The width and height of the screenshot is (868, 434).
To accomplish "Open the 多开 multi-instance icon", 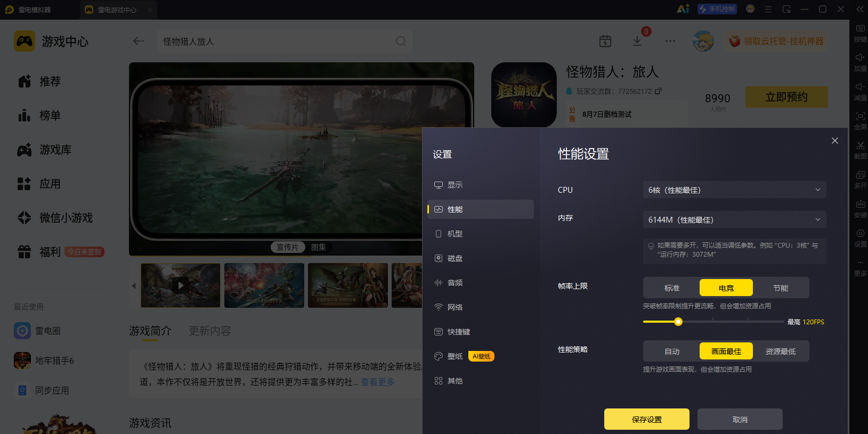I will point(861,178).
